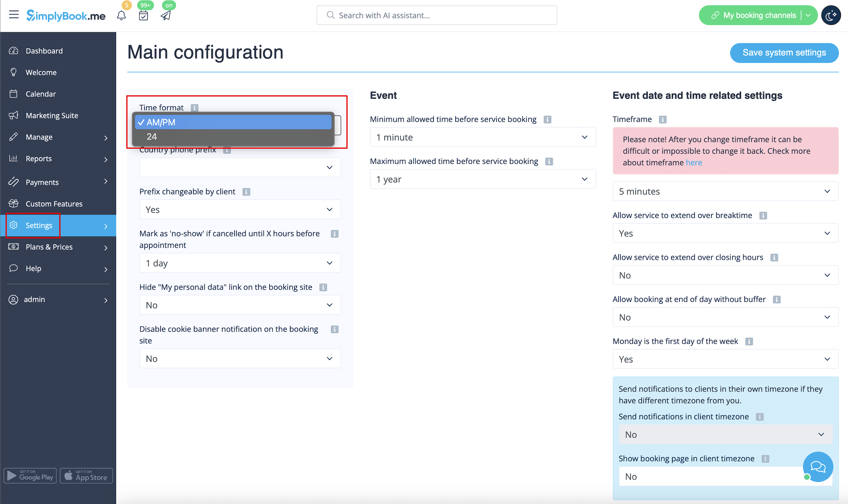Expand the Settings sidebar menu
Image resolution: width=848 pixels, height=504 pixels.
(x=58, y=225)
